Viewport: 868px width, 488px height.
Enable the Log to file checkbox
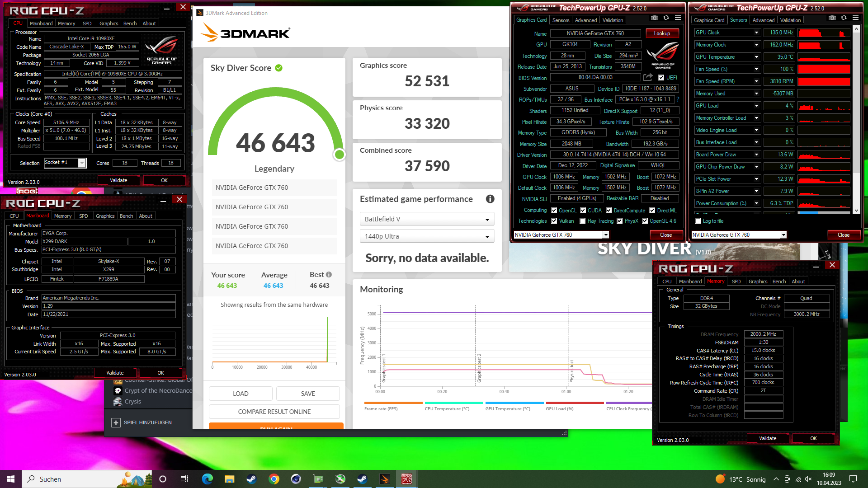698,221
